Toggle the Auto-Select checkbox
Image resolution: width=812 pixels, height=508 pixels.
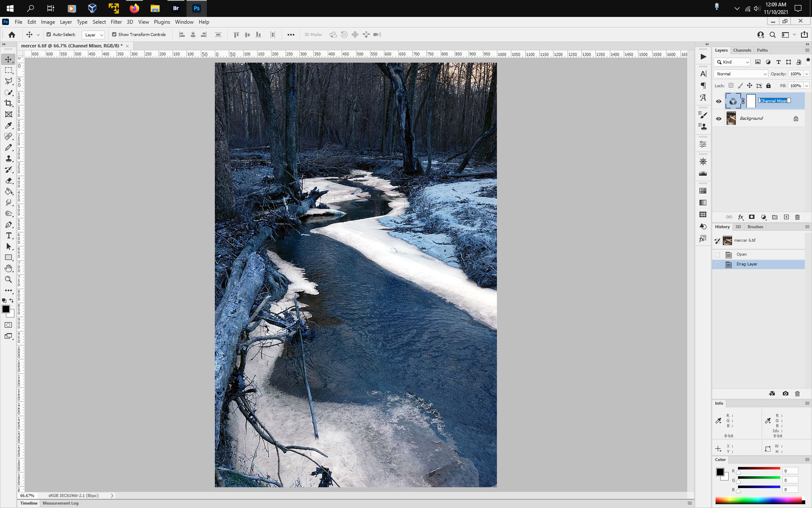point(49,35)
